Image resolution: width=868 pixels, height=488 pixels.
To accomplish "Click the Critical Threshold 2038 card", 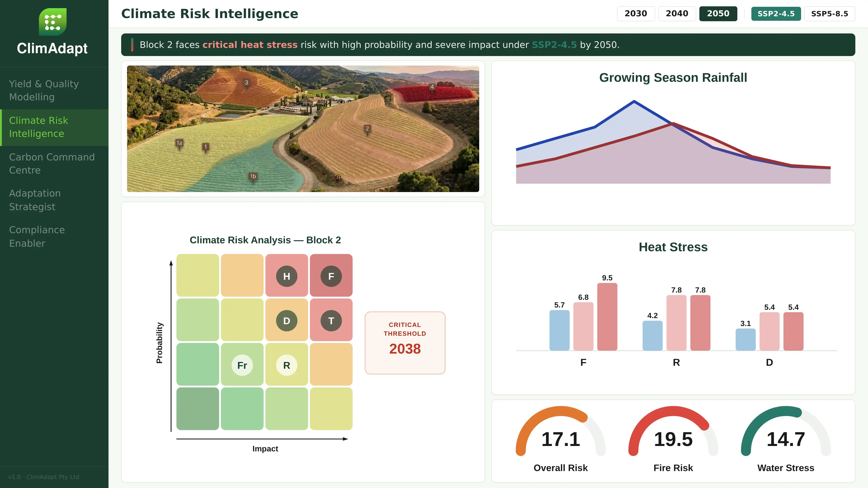I will 405,343.
